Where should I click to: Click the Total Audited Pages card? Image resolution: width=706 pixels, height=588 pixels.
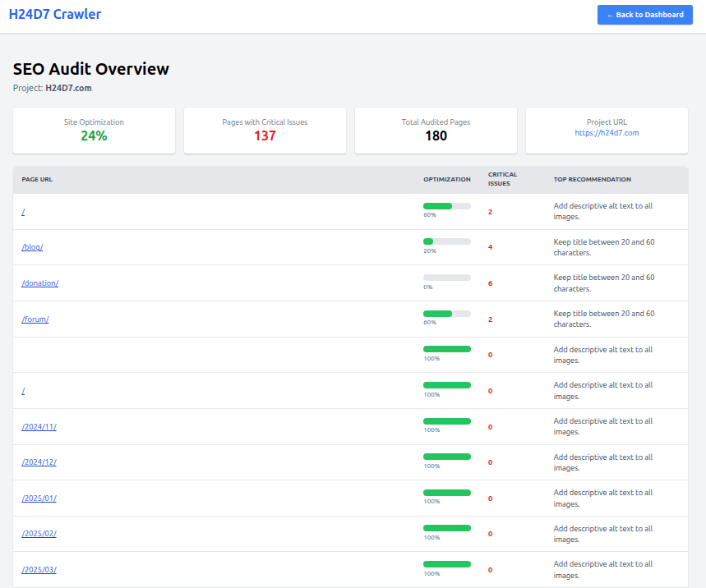point(436,131)
